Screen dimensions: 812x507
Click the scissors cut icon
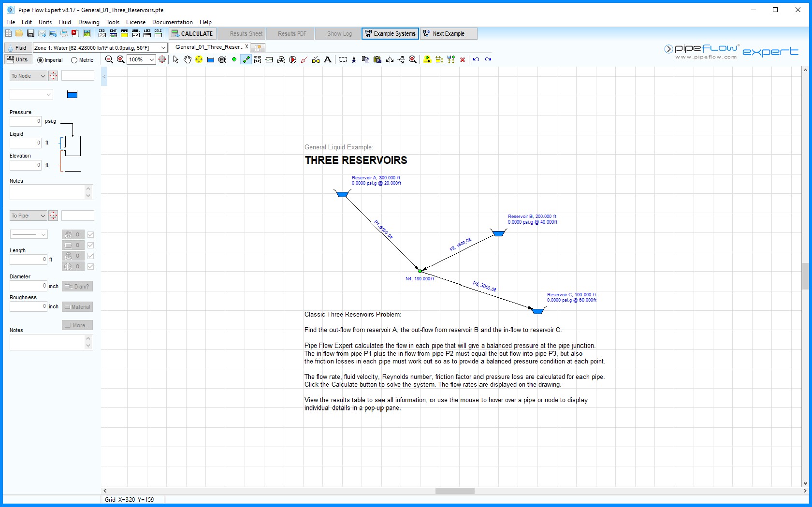(x=354, y=59)
